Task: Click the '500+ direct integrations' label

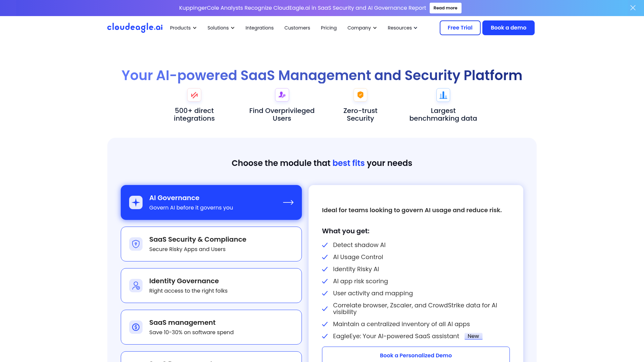Action: 194,114
